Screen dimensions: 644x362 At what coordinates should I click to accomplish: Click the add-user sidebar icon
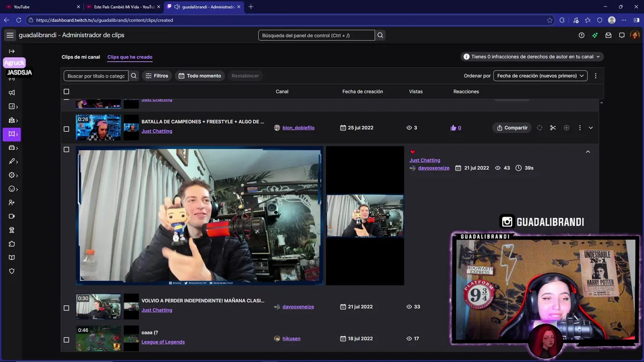(12, 203)
